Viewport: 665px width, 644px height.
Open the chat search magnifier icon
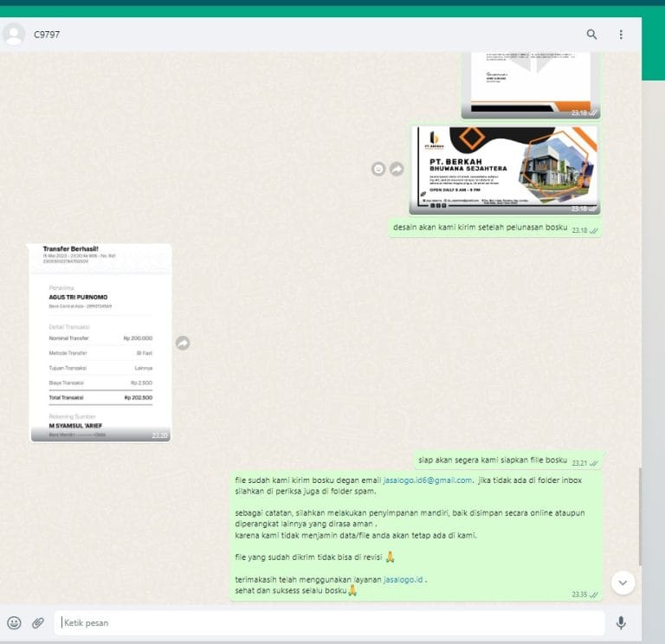(591, 35)
